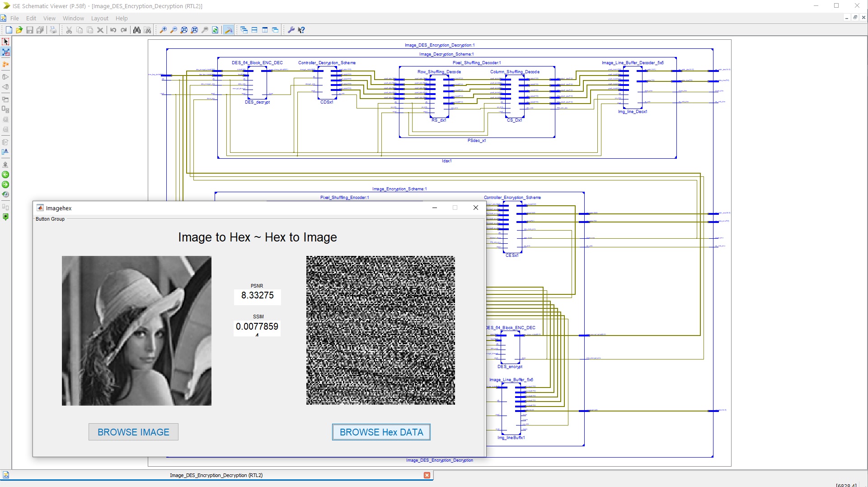The height and width of the screenshot is (487, 868).
Task: Open the File menu
Action: click(x=14, y=18)
